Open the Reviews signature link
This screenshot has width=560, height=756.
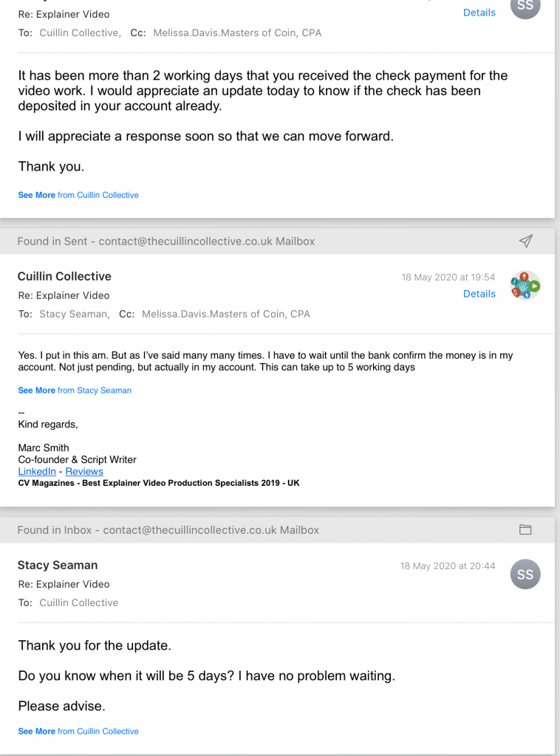84,471
